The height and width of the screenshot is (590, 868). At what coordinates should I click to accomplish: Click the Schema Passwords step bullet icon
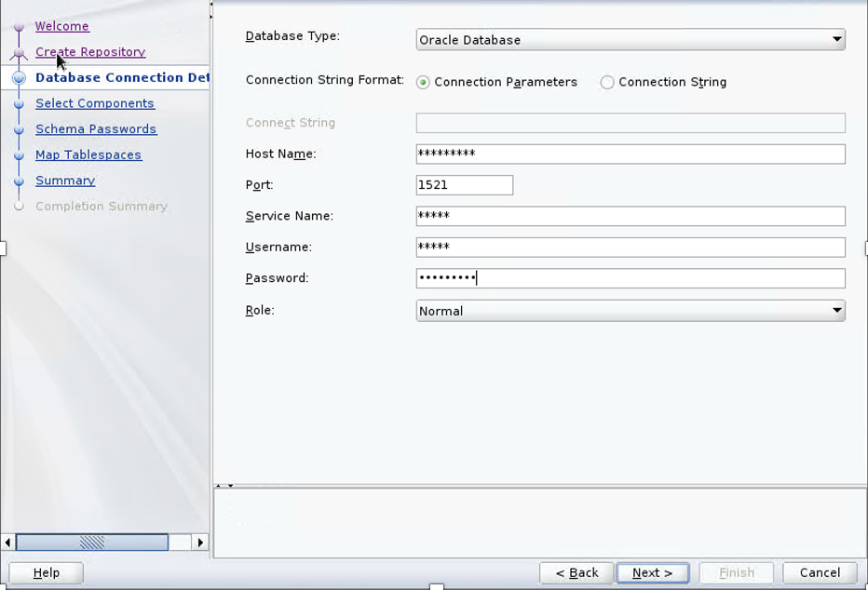(19, 130)
